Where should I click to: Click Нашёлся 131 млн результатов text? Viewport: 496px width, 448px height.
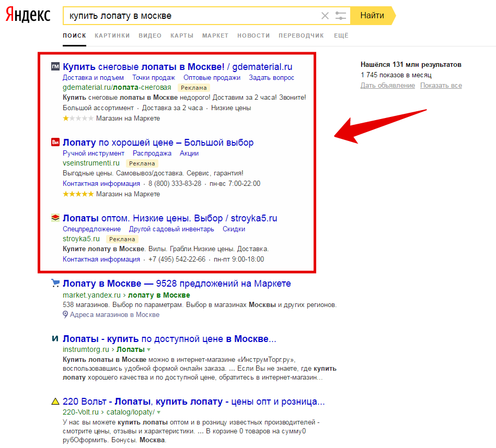[411, 64]
